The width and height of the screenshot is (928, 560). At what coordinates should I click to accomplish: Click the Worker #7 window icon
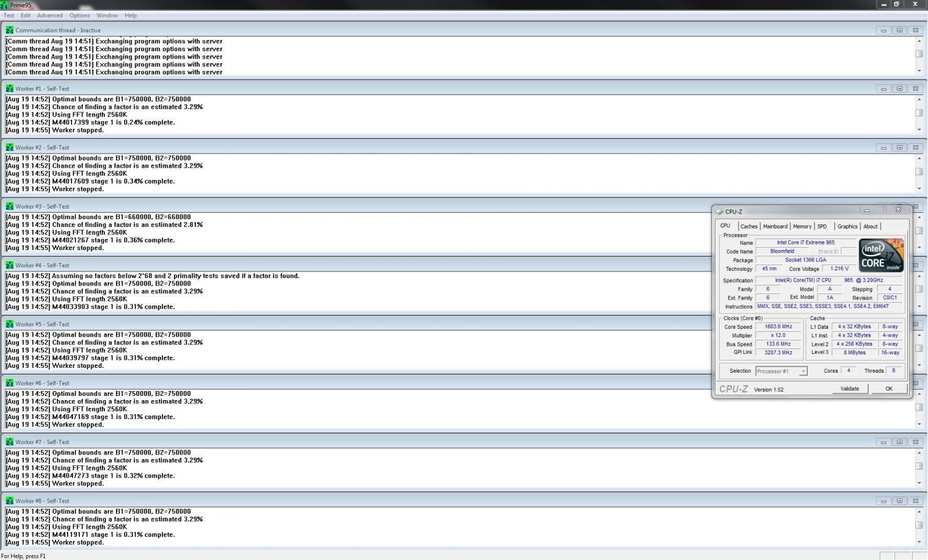click(x=9, y=442)
